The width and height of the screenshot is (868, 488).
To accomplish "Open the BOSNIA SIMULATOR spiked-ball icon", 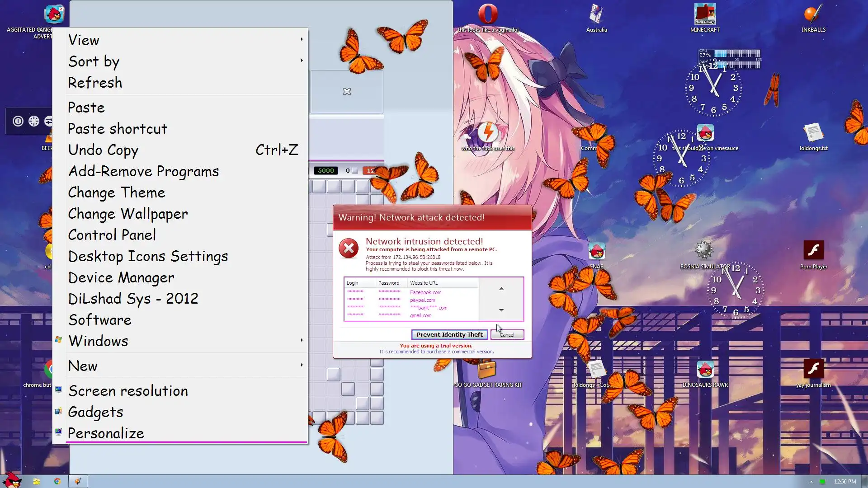I will tap(704, 250).
